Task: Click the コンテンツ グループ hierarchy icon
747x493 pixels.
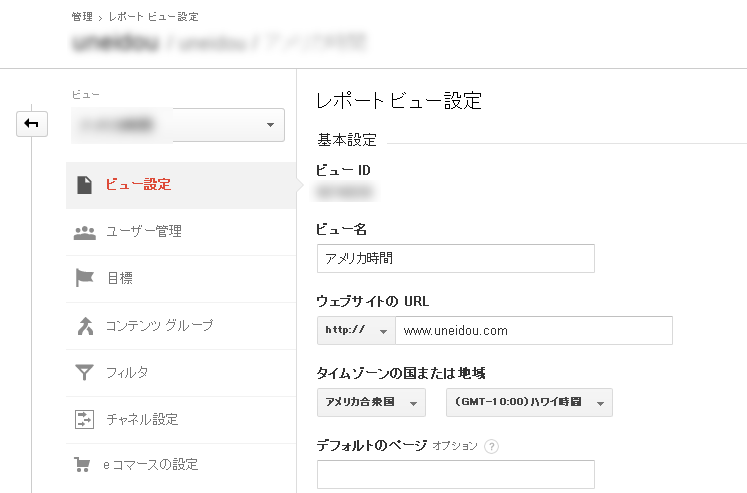Action: tap(84, 325)
